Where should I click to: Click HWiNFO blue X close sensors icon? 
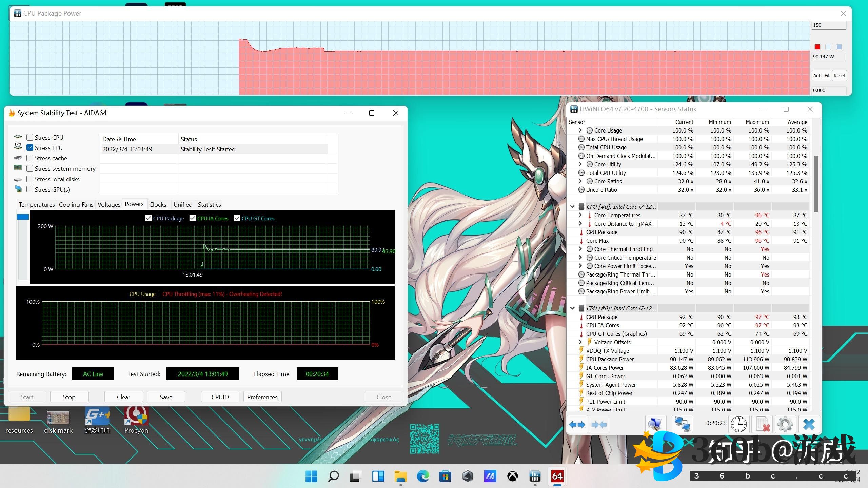(809, 425)
